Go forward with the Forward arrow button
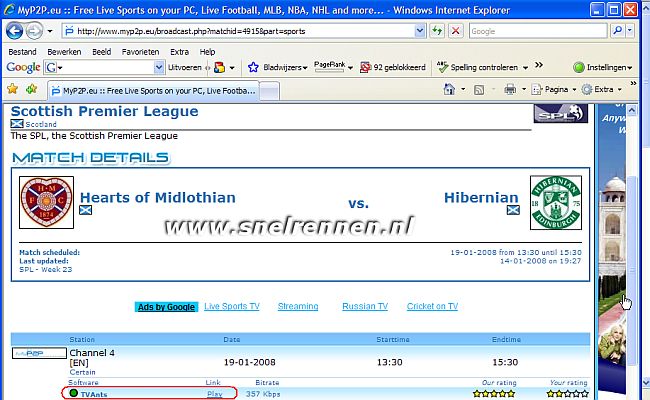This screenshot has width=650, height=400. click(x=34, y=31)
